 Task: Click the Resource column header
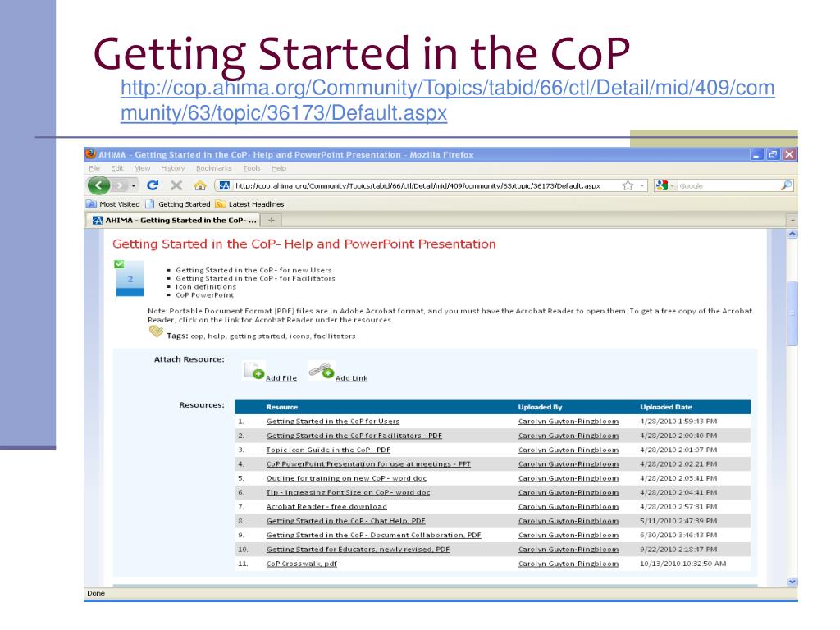pos(282,407)
